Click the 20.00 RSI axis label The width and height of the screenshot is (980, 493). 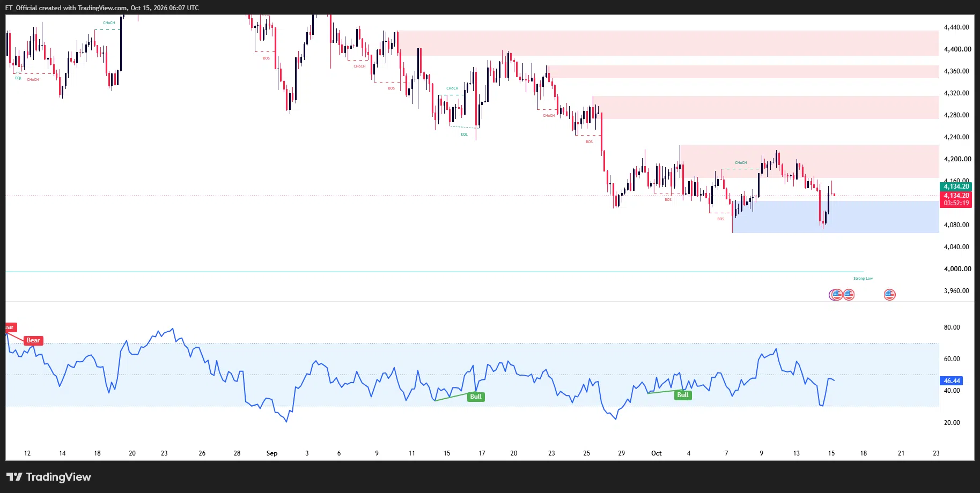point(952,423)
